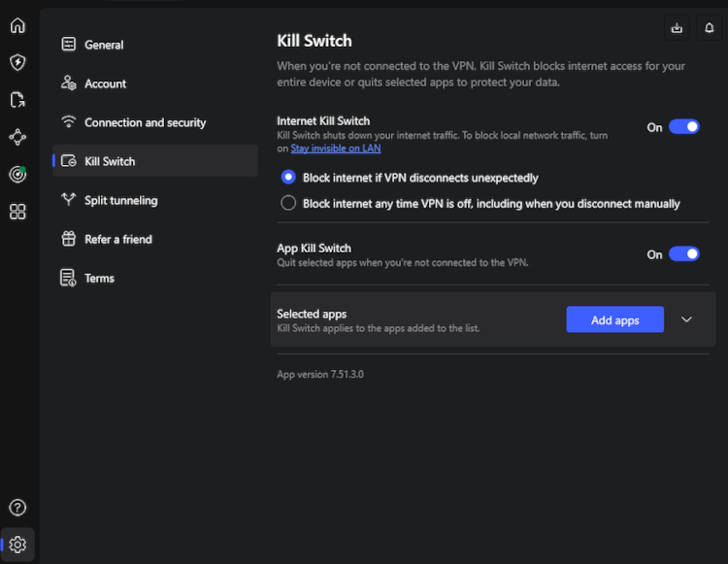Open notifications bell icon

point(709,28)
